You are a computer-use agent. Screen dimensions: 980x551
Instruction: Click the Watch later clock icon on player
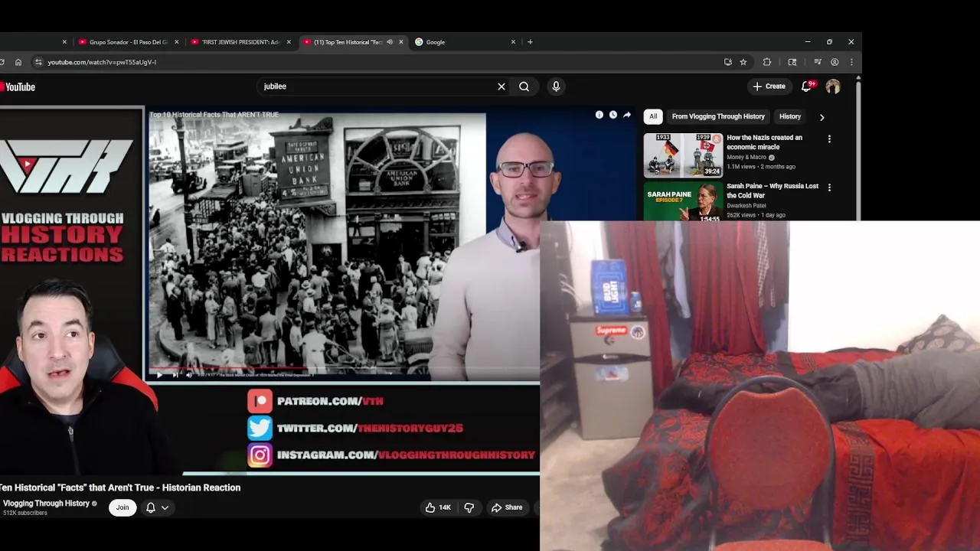[612, 115]
